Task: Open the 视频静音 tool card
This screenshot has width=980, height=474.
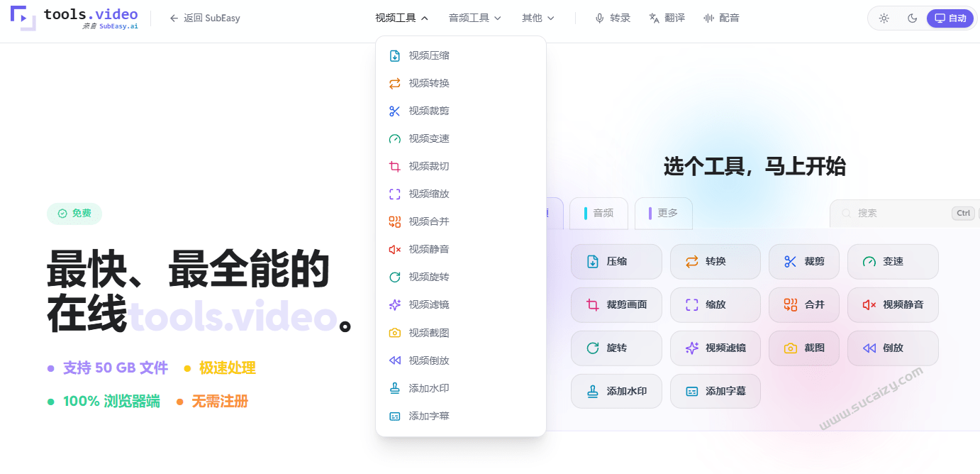Action: click(x=893, y=305)
